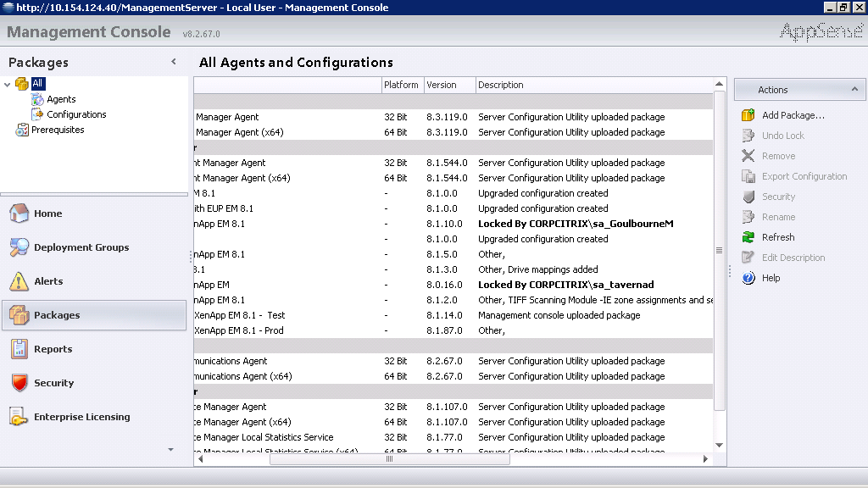
Task: Click the vertical scrollbar down arrow
Action: pyautogui.click(x=720, y=446)
